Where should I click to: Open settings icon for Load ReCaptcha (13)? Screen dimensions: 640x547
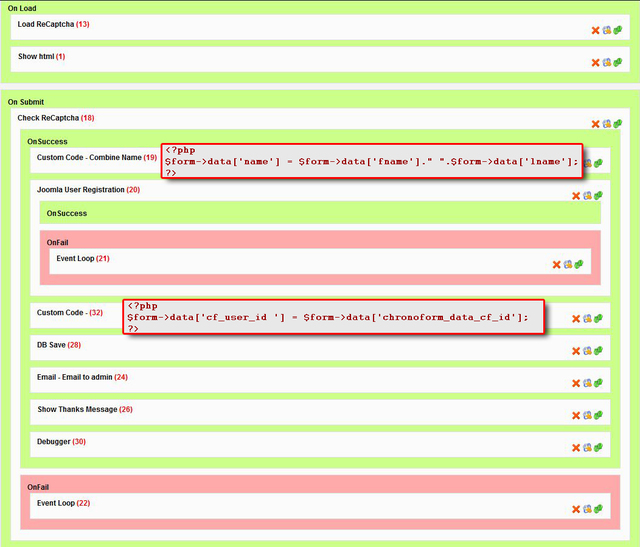[x=607, y=30]
